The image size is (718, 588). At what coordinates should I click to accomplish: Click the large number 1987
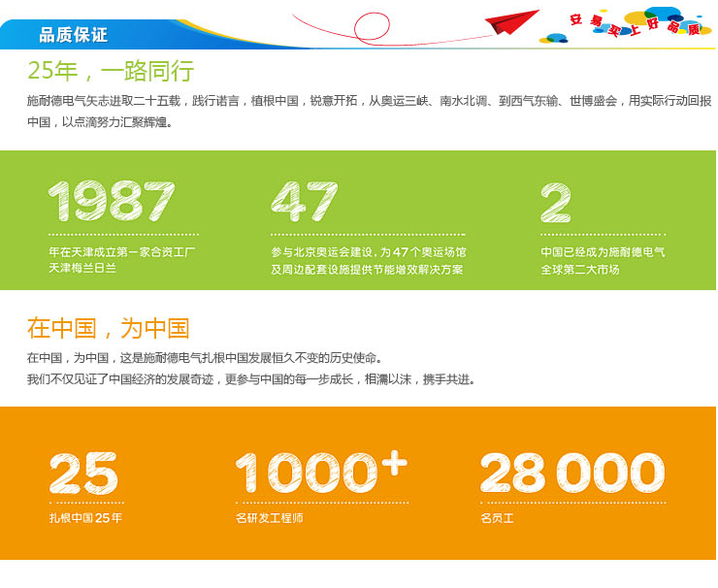(x=112, y=201)
